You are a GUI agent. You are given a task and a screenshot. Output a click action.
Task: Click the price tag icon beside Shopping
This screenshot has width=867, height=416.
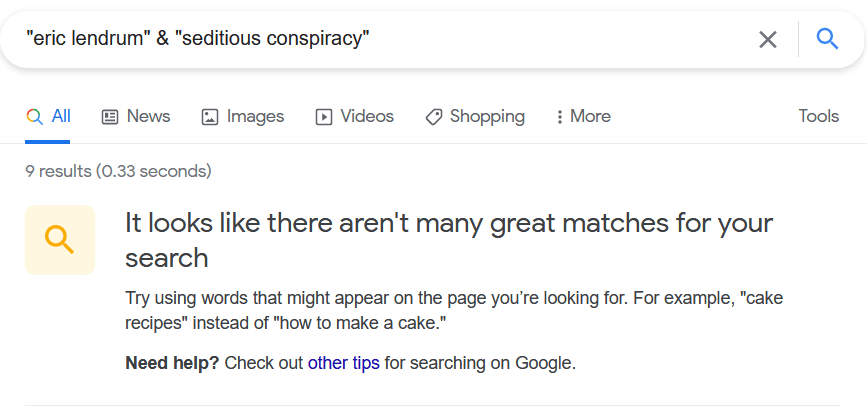click(x=434, y=117)
